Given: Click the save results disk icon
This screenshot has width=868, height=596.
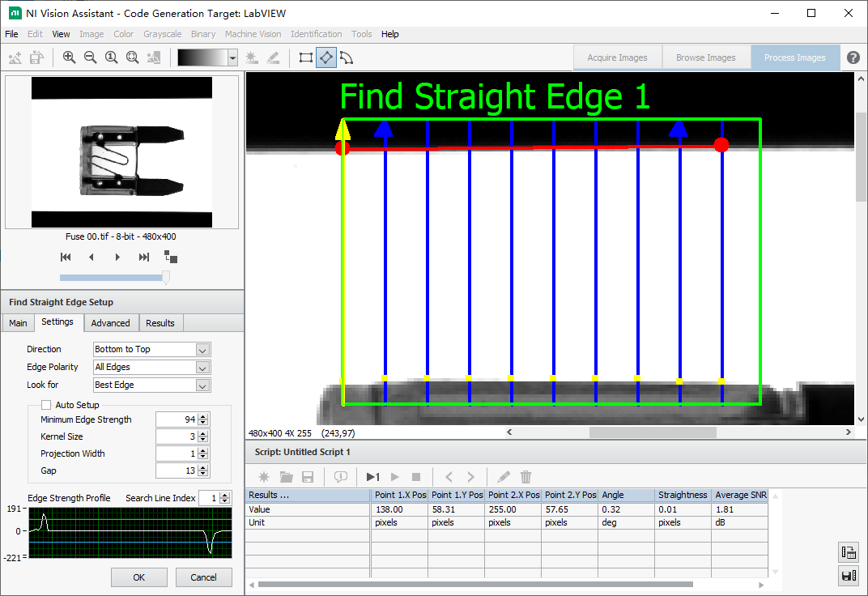Looking at the screenshot, I should tap(849, 576).
